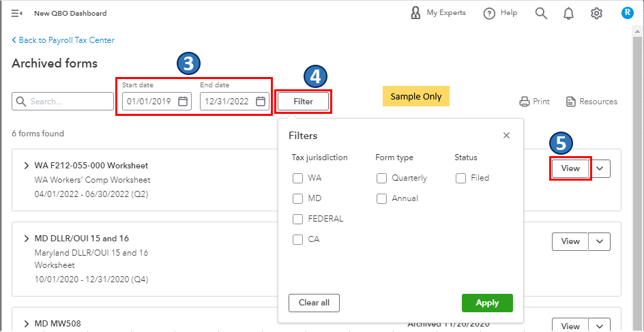Open End date calendar picker
Image resolution: width=644 pixels, height=332 pixels.
tap(261, 102)
